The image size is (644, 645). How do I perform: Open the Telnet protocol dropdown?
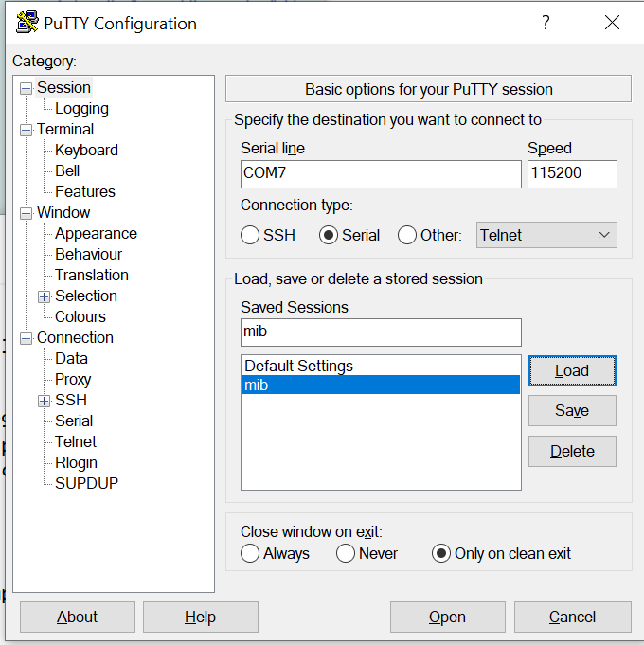coord(546,235)
